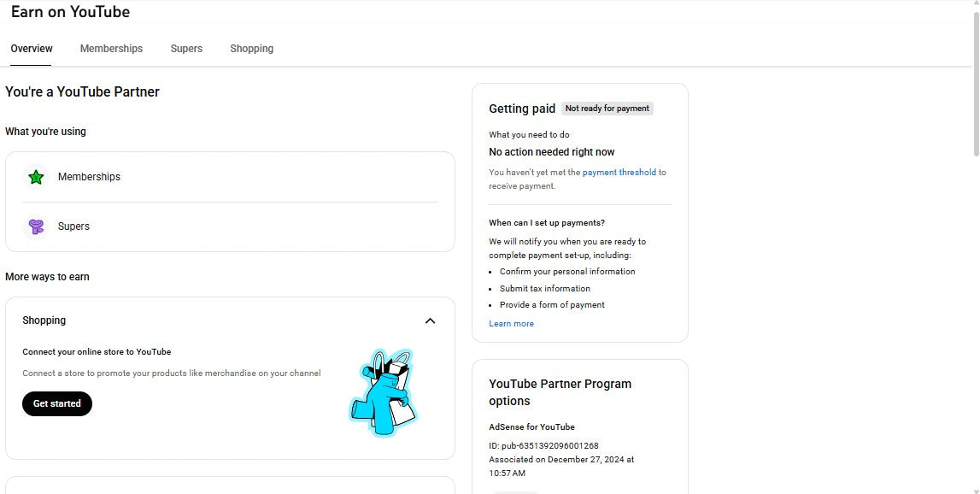Click Learn more under payment setup
Image resolution: width=980 pixels, height=494 pixels.
(511, 324)
